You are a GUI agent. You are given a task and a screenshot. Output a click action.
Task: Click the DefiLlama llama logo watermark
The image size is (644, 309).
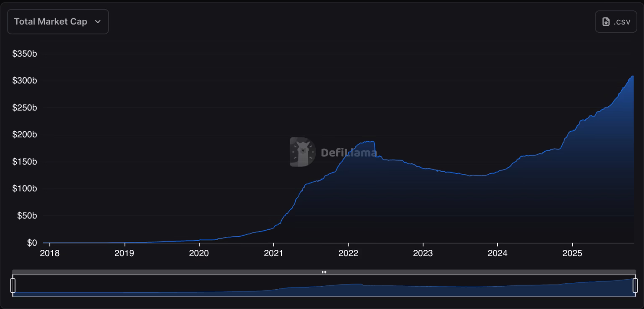[x=303, y=152]
